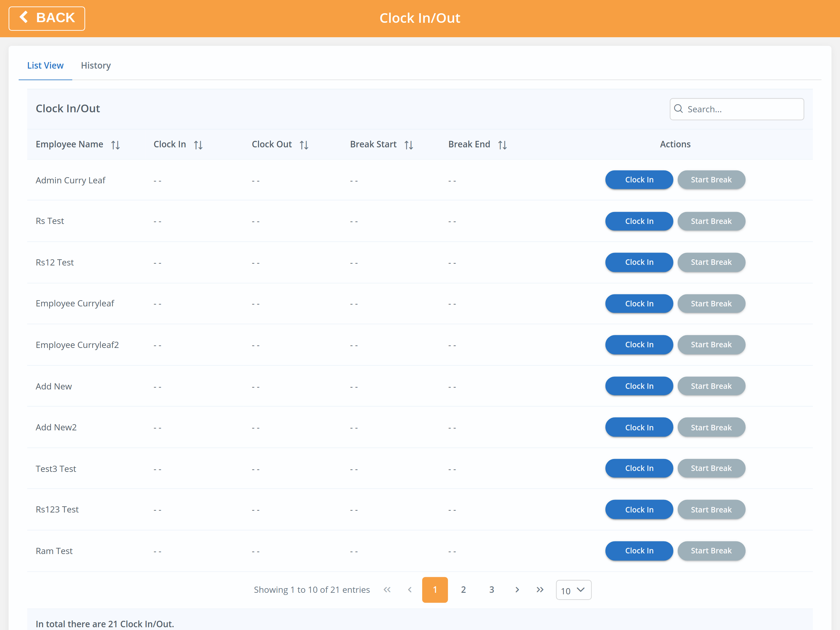Clock In Employee Curryleaf

click(639, 304)
